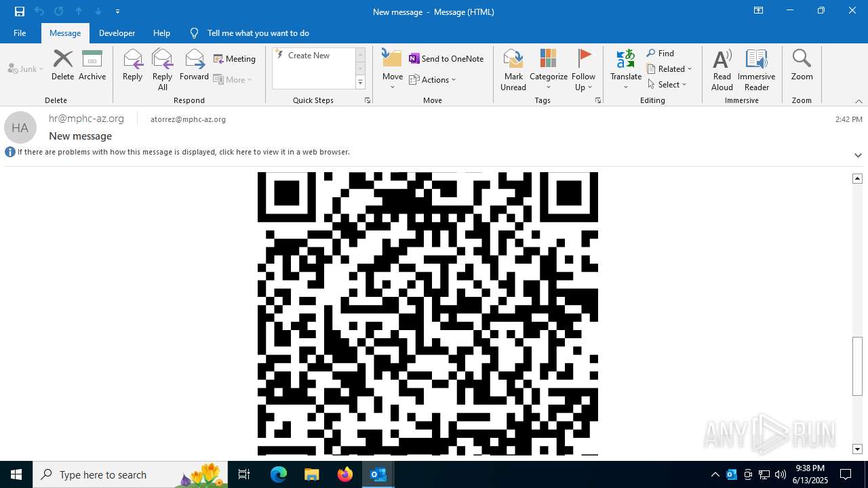Open the Categorize color menu
Image resolution: width=868 pixels, height=488 pixels.
coord(549,70)
